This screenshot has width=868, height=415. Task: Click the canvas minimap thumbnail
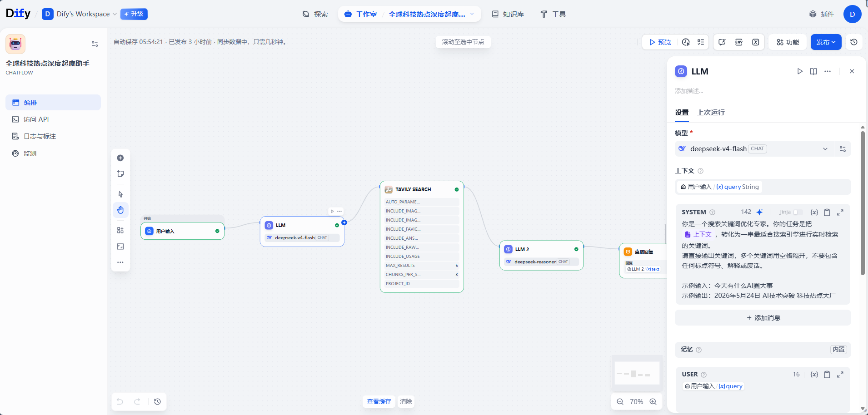coord(637,374)
